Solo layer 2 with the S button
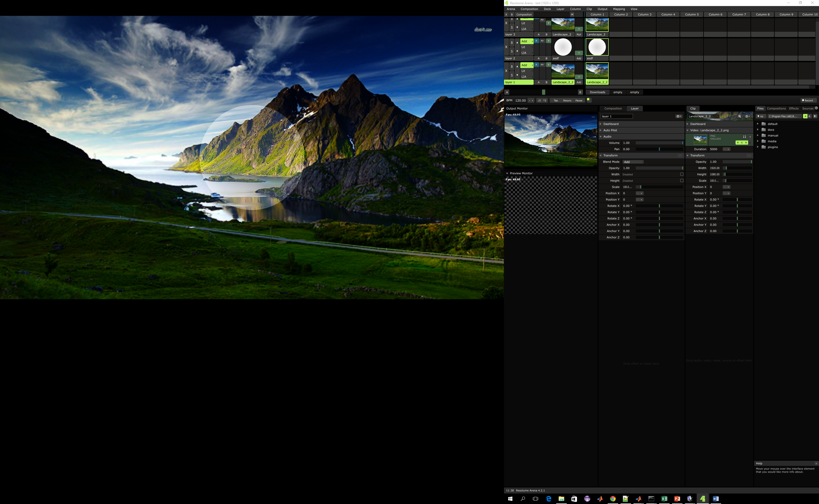The height and width of the screenshot is (504, 819). 512,51
